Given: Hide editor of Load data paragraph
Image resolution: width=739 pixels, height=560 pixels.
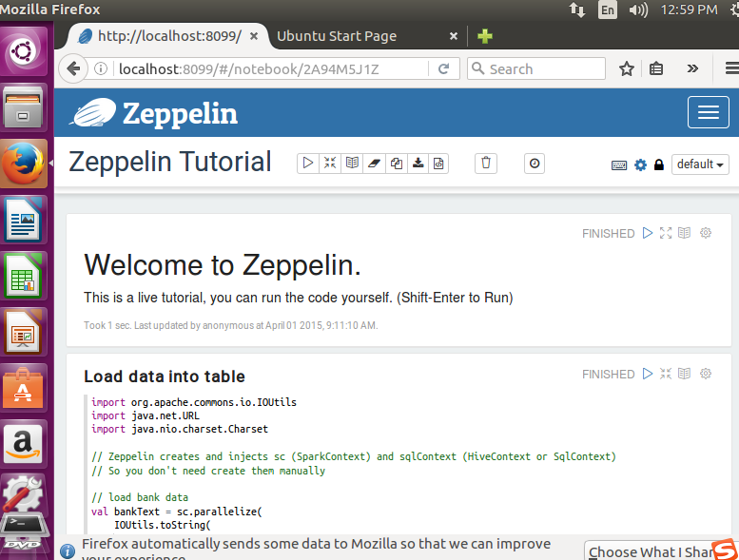Looking at the screenshot, I should point(666,374).
